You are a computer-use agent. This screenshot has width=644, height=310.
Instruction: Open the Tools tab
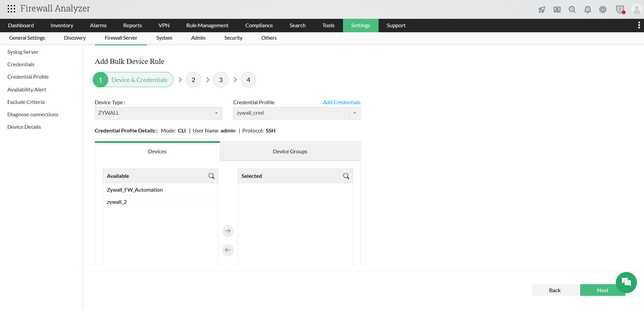click(x=329, y=26)
